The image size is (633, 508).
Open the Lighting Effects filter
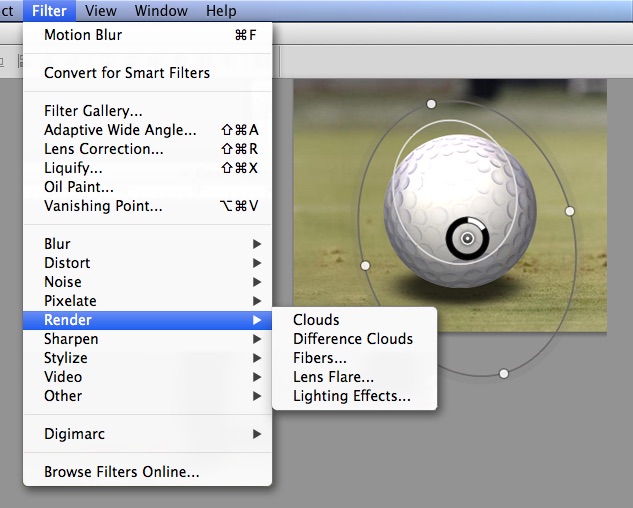(x=351, y=396)
